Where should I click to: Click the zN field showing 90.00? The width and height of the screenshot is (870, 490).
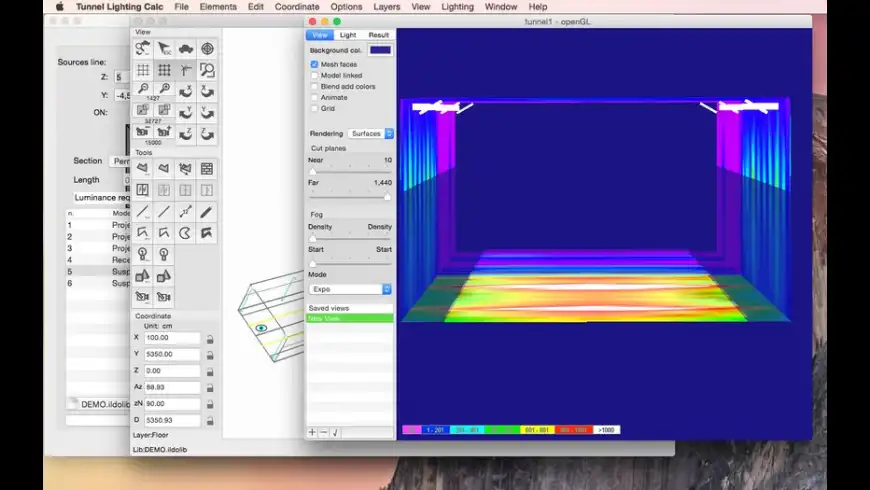click(172, 404)
